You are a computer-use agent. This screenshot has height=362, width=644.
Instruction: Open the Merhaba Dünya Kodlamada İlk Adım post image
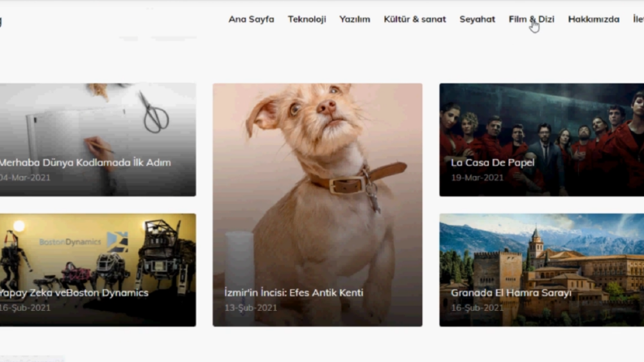97,140
